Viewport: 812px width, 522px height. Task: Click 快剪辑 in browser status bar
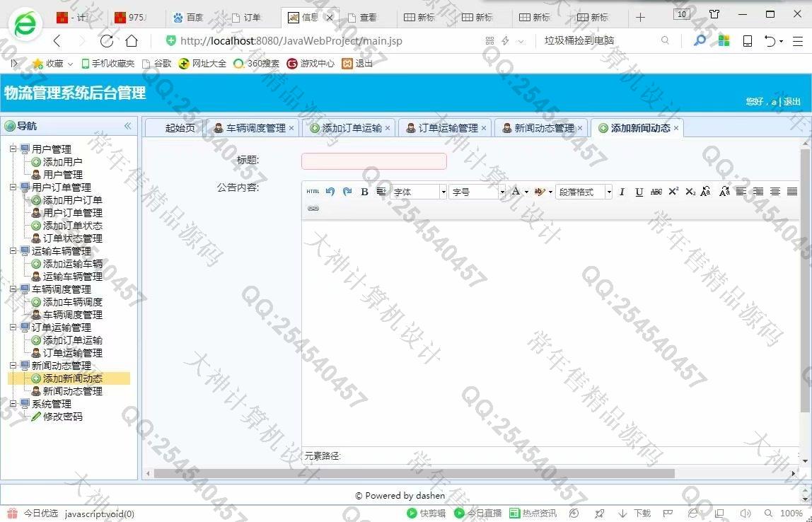pos(427,514)
